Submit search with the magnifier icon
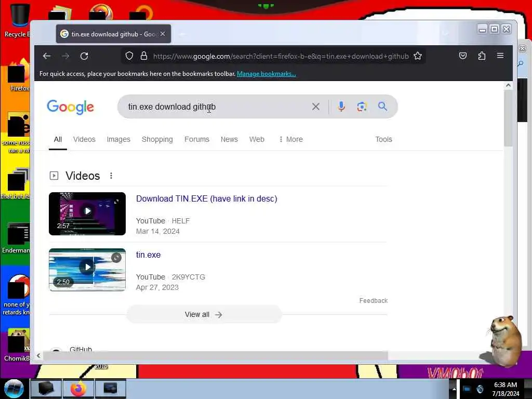This screenshot has width=532, height=399. (383, 107)
